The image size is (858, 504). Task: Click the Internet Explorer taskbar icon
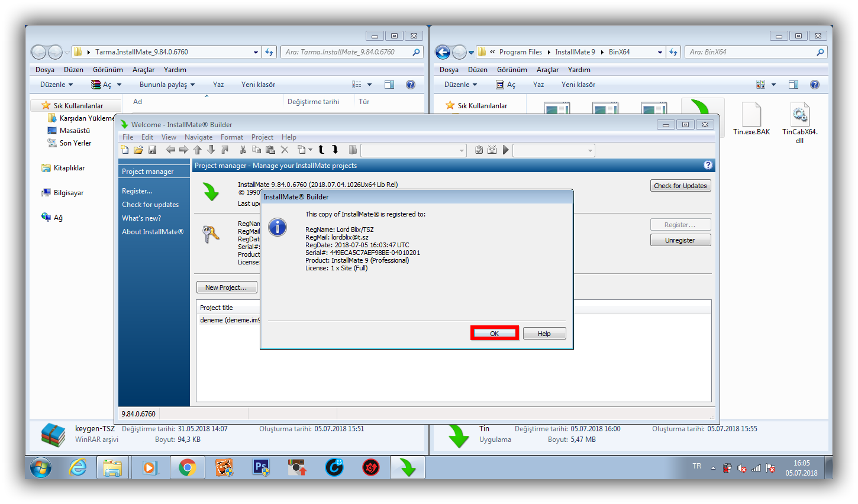coord(78,468)
